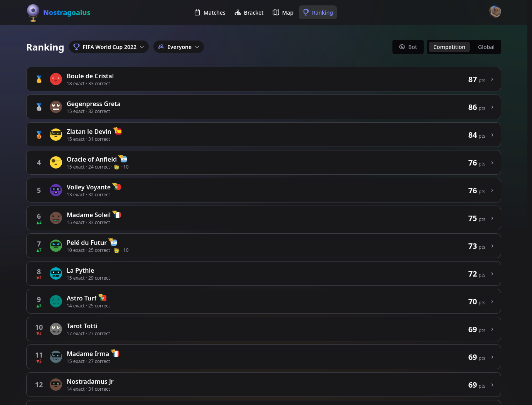This screenshot has width=532, height=405.
Task: Switch ranking to Global view
Action: tap(486, 47)
